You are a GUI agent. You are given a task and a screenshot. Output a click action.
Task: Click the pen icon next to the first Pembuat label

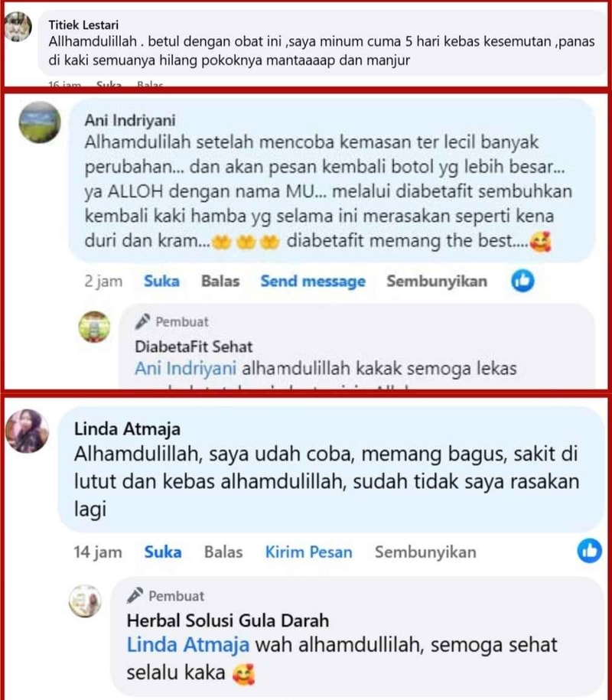point(142,321)
